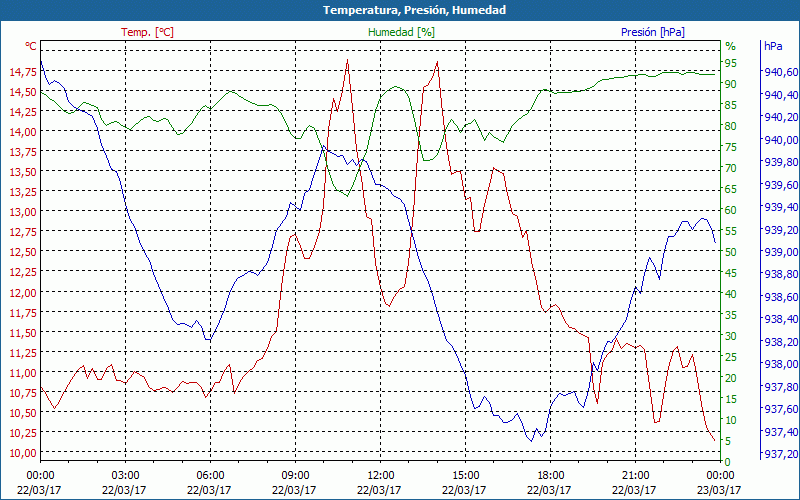Click the 14,75 temperature axis value
This screenshot has width=800, height=500.
click(x=23, y=72)
